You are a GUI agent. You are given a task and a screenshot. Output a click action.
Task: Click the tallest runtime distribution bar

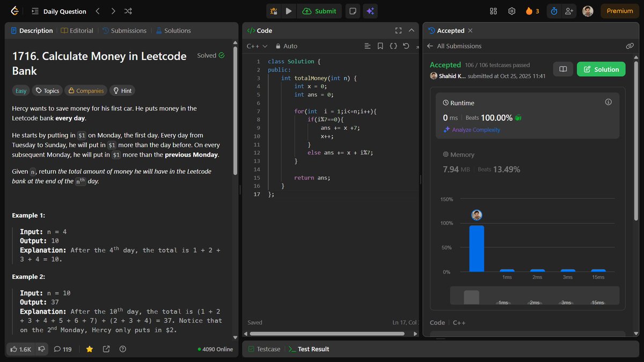(477, 248)
